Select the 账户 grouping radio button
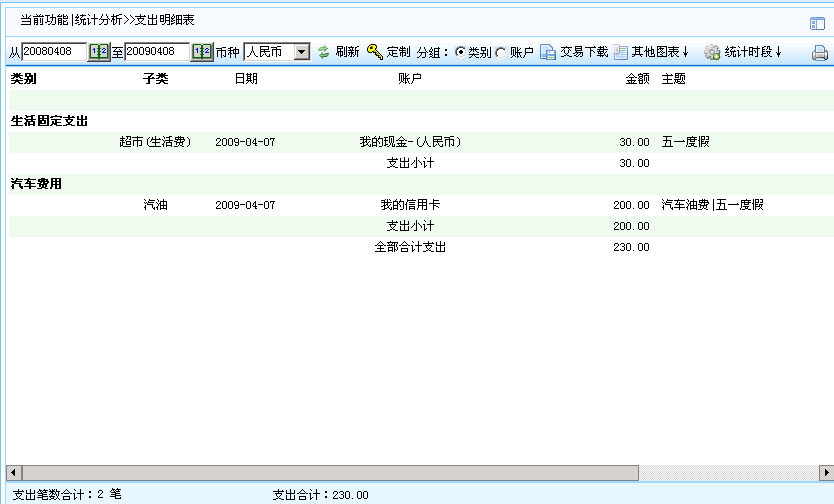This screenshot has height=504, width=834. click(x=501, y=52)
